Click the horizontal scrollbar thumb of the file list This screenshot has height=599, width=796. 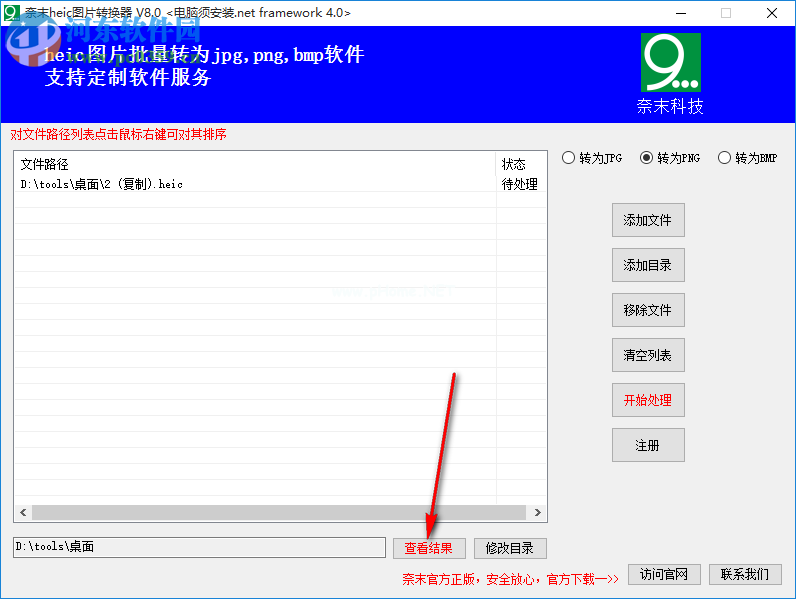pyautogui.click(x=279, y=513)
